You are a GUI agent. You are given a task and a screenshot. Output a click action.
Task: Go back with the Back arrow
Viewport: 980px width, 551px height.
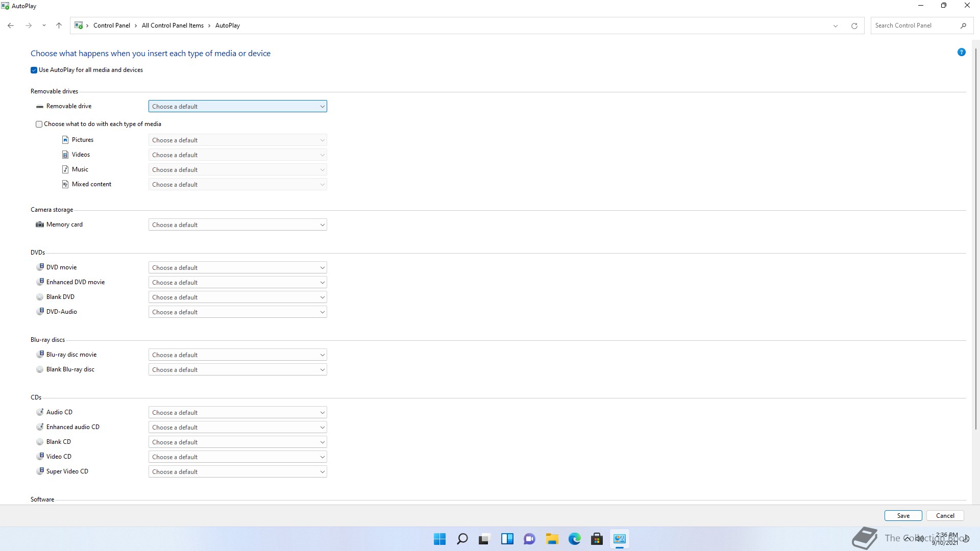pos(11,26)
